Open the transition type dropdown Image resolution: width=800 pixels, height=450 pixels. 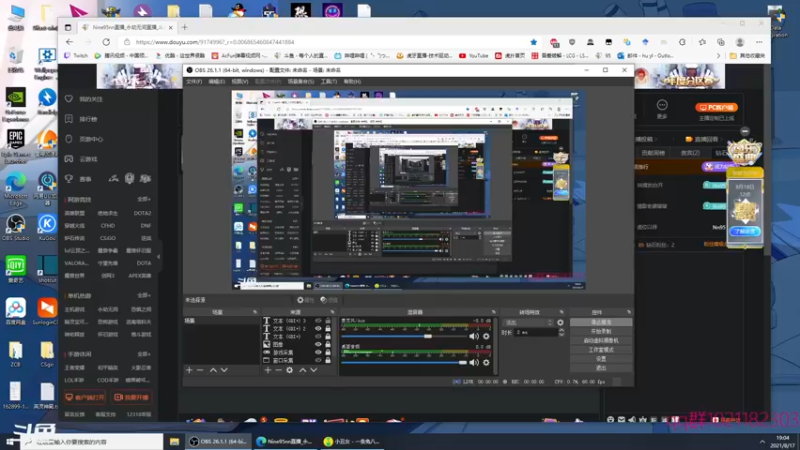pos(528,322)
